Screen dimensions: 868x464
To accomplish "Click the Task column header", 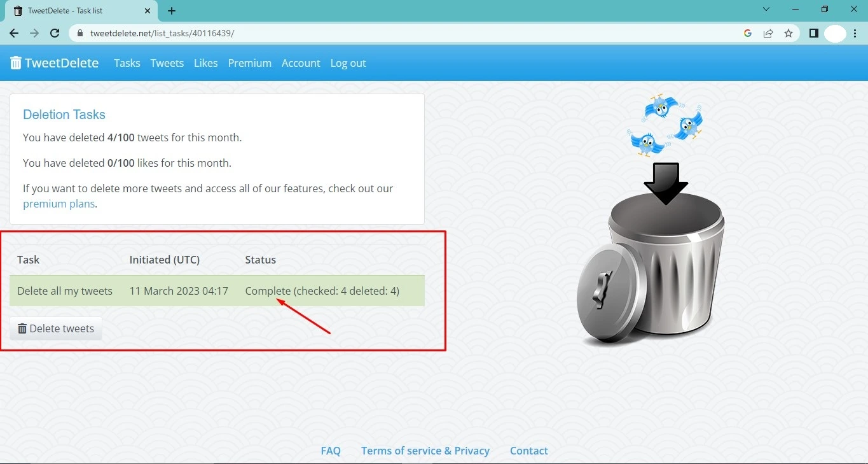I will point(29,260).
